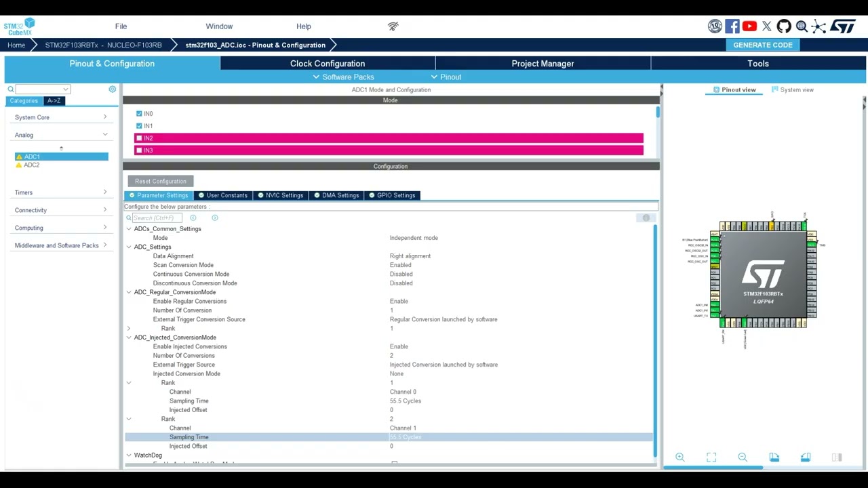Click the ST logo at top right
This screenshot has width=868, height=488.
click(843, 26)
